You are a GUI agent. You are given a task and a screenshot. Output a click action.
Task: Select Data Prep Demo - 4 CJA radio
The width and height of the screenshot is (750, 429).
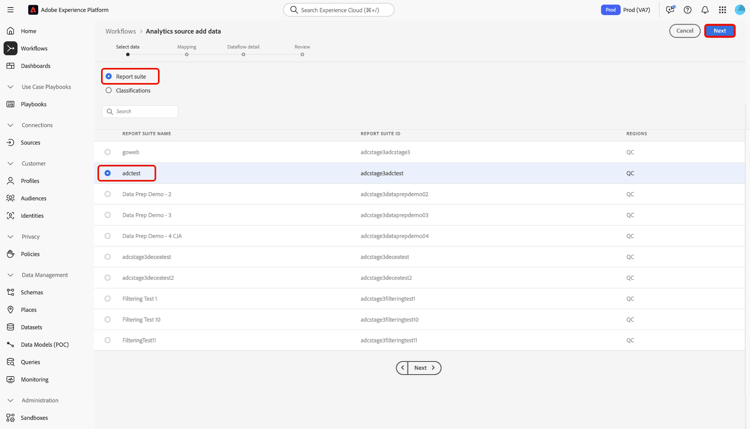(108, 236)
